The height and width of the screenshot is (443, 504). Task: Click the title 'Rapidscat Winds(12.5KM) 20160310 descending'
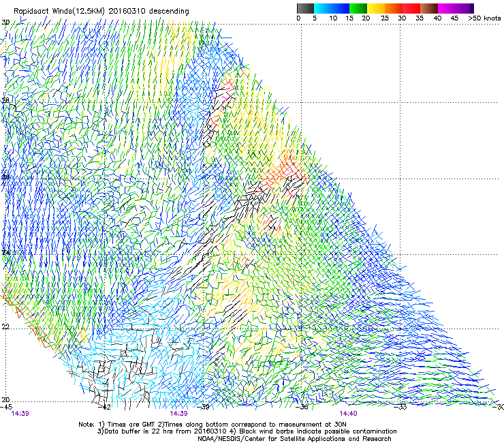[x=101, y=11]
